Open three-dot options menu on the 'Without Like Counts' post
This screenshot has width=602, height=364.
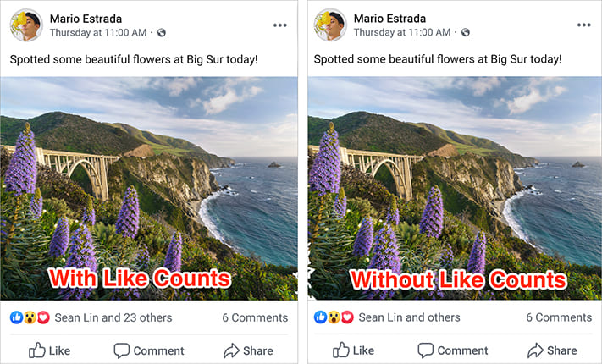coord(584,25)
